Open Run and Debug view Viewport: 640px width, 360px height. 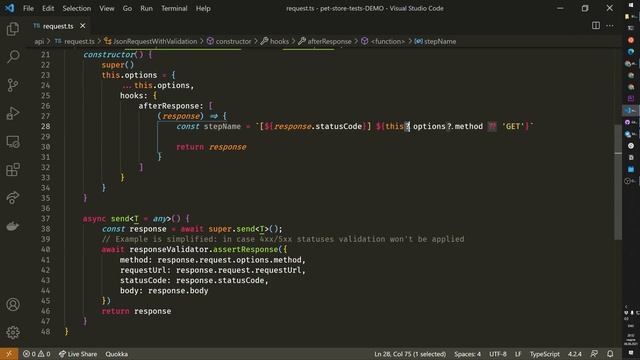click(x=13, y=113)
